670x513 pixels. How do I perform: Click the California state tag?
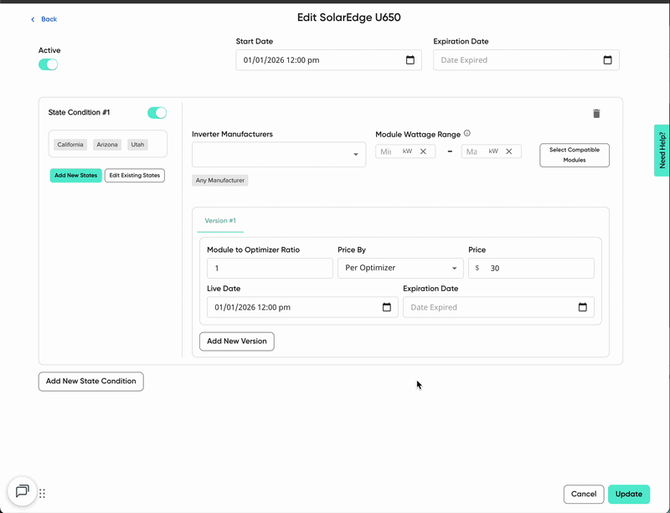pyautogui.click(x=71, y=145)
